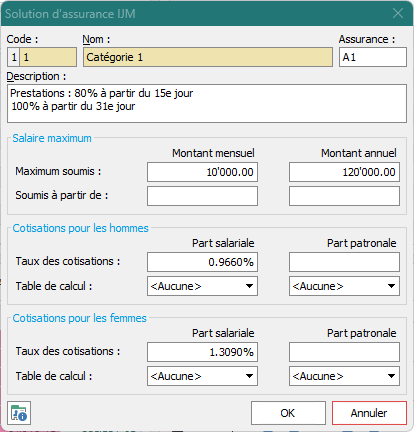This screenshot has height=432, width=414.
Task: Confirm with the OK button
Action: coord(288,413)
